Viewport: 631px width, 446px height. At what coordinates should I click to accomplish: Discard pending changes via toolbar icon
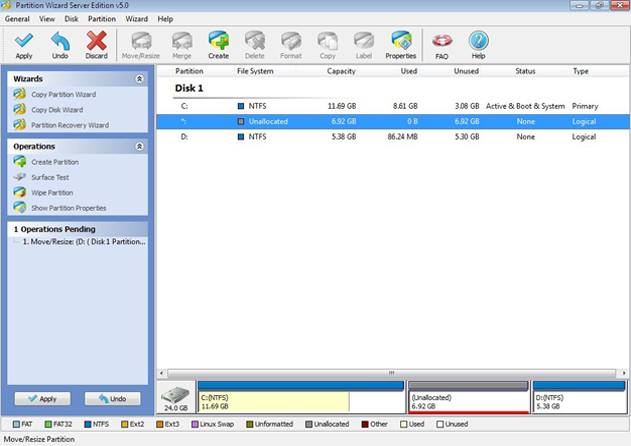point(96,44)
